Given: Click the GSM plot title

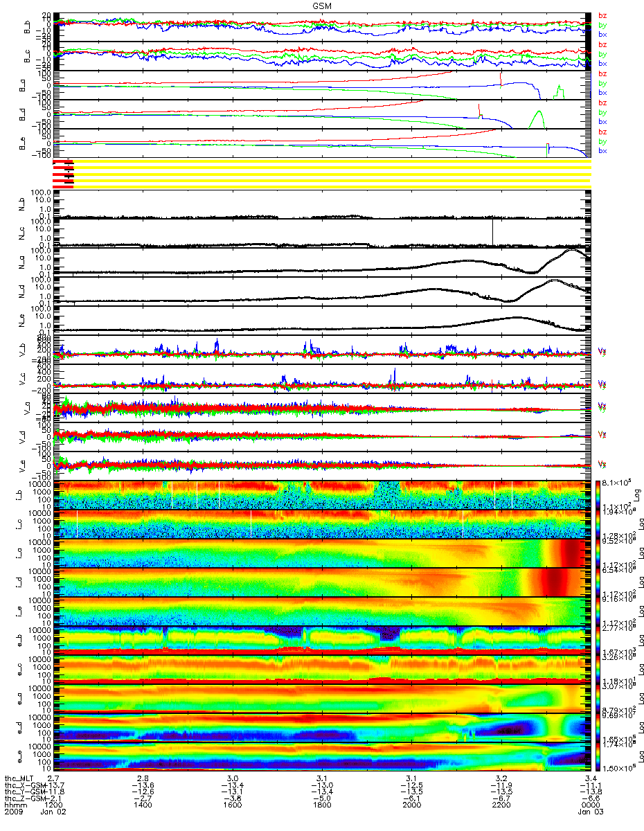Looking at the screenshot, I should pos(321,5).
